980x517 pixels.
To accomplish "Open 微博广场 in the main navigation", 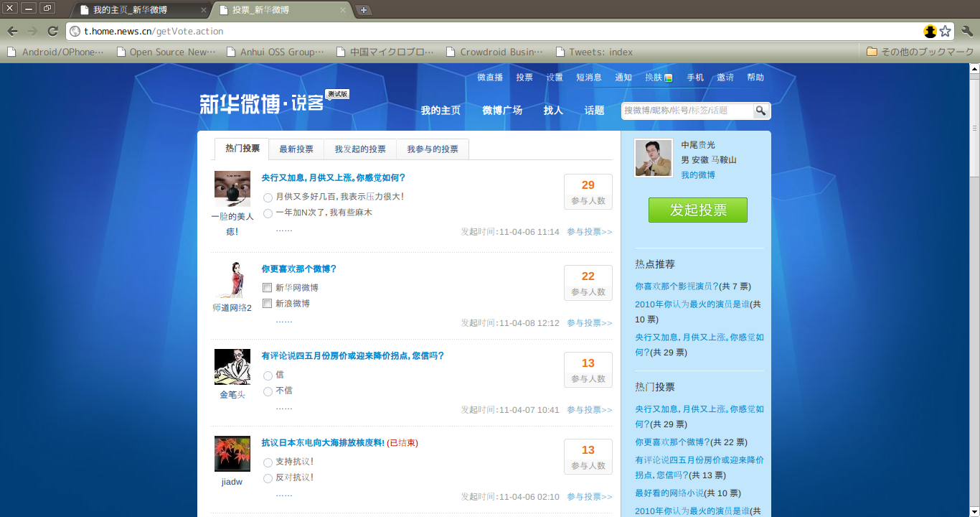I will (x=502, y=110).
